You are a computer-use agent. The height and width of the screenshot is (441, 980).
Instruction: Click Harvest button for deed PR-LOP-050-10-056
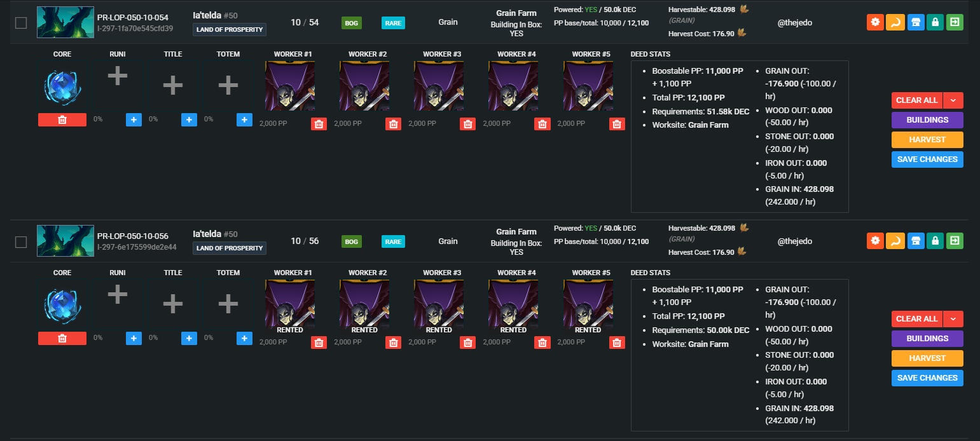click(x=927, y=358)
